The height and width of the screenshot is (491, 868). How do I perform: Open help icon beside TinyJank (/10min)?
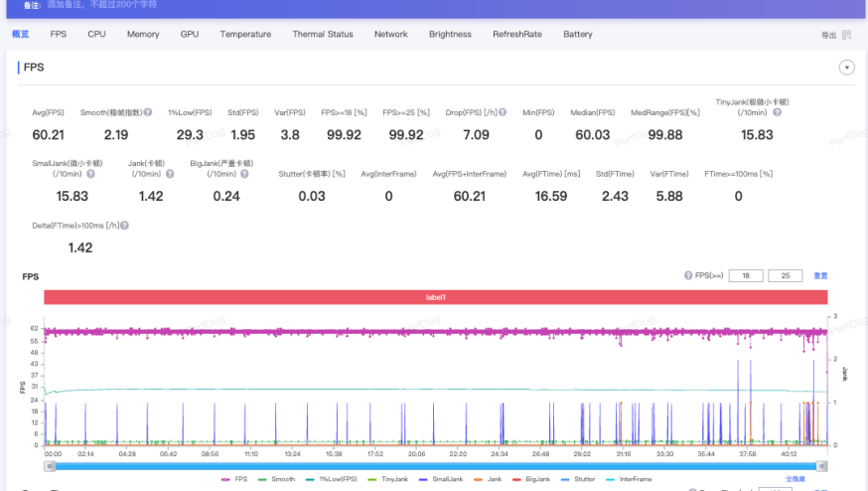coord(778,112)
